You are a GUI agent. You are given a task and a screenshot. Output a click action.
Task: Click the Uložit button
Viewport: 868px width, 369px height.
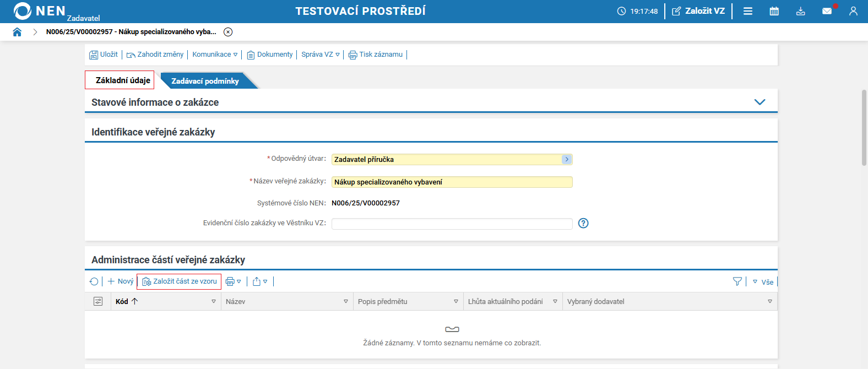tap(104, 55)
